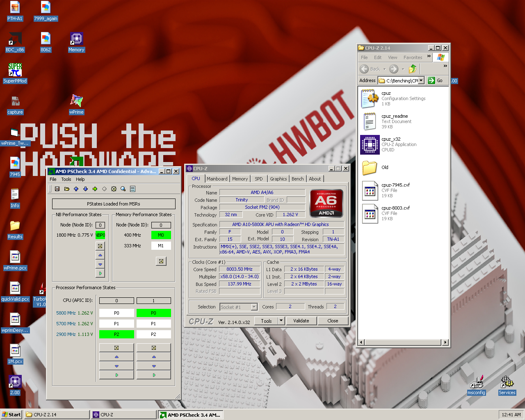525x420 pixels.
Task: Click the list/log icon in PSCheck toolbar
Action: tap(132, 189)
